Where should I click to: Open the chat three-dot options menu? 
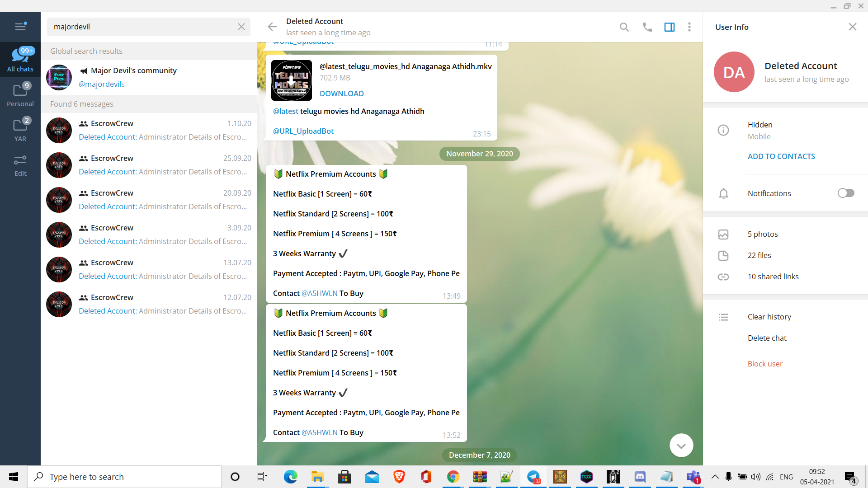[689, 27]
